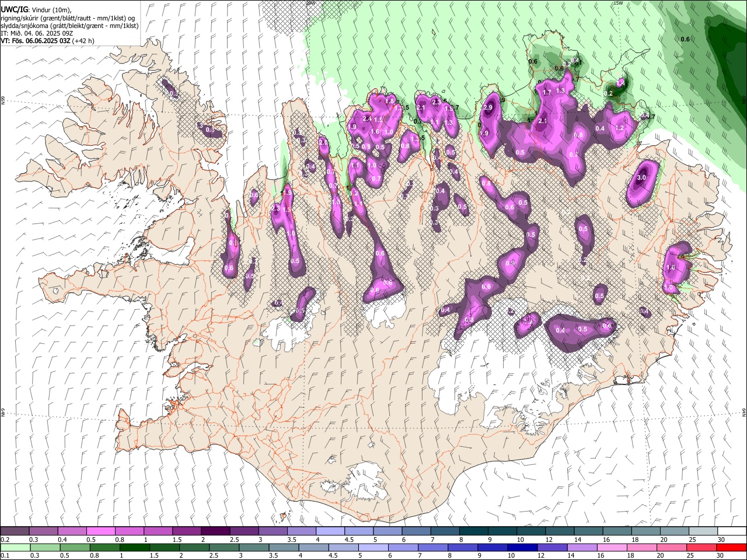Select the deep navy 10 swatch in rain legend
This screenshot has width=747, height=560.
pyautogui.click(x=522, y=547)
